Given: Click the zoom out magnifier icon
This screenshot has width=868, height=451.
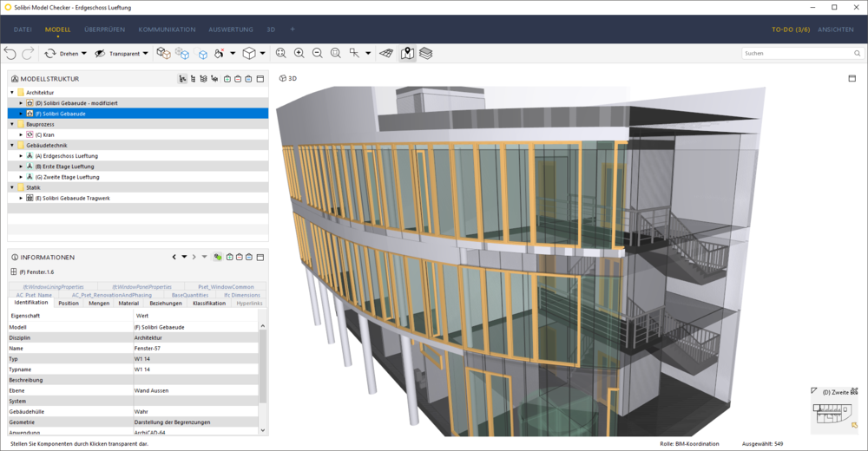Looking at the screenshot, I should [318, 54].
